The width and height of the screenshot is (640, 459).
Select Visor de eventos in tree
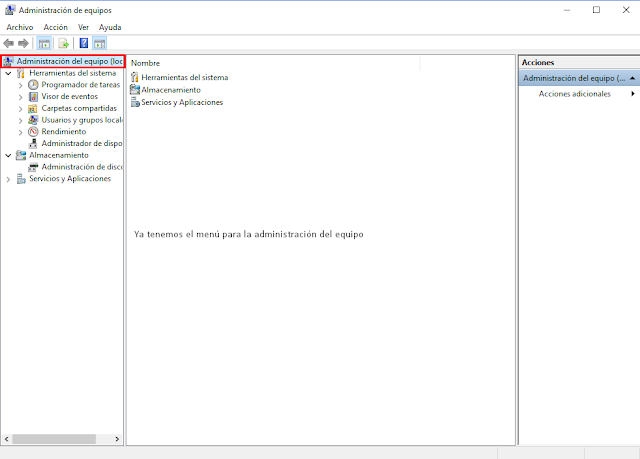tap(70, 97)
